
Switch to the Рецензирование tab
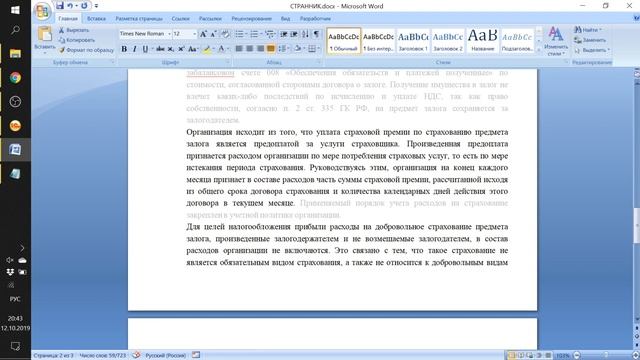point(251,19)
